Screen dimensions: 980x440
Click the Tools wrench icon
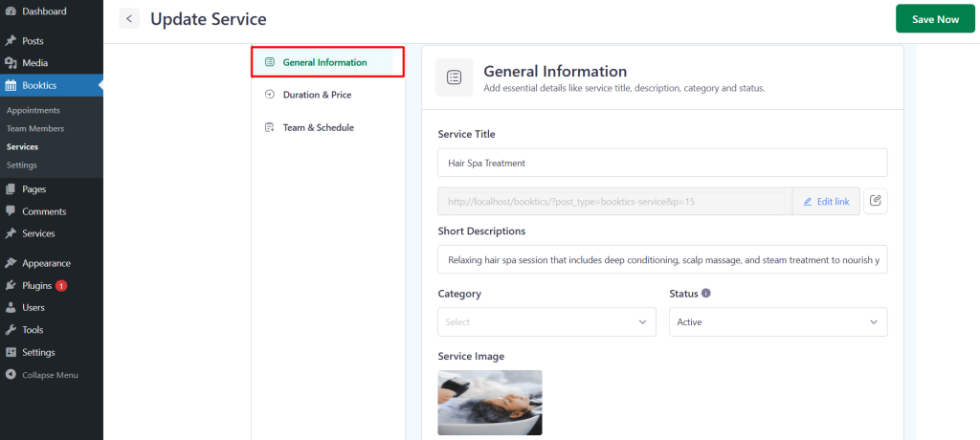coord(10,330)
